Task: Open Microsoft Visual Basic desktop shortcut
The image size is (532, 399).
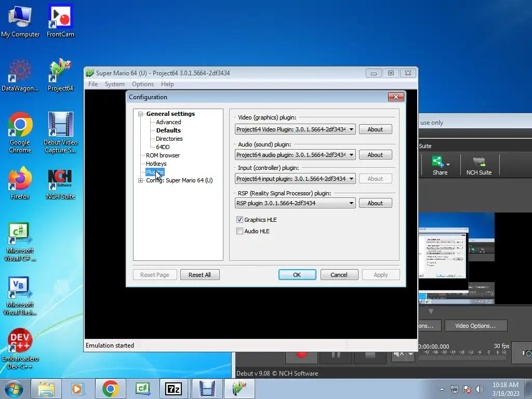Action: coord(20,296)
